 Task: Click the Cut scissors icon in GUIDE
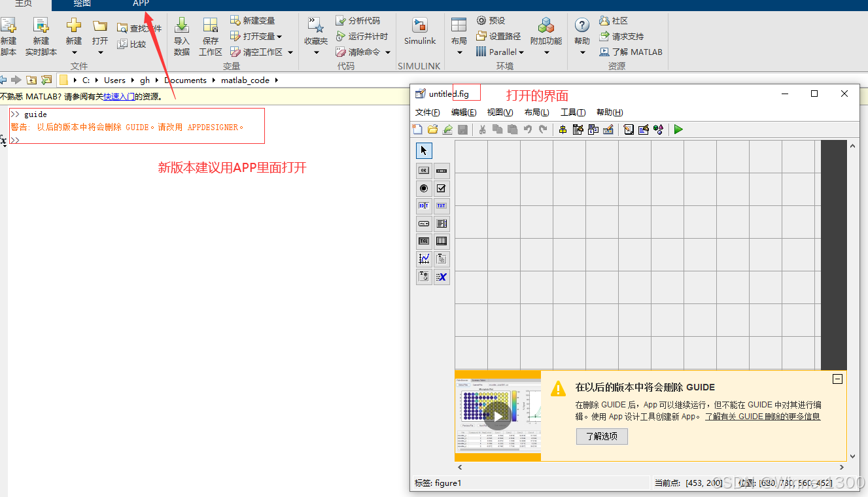(x=482, y=129)
